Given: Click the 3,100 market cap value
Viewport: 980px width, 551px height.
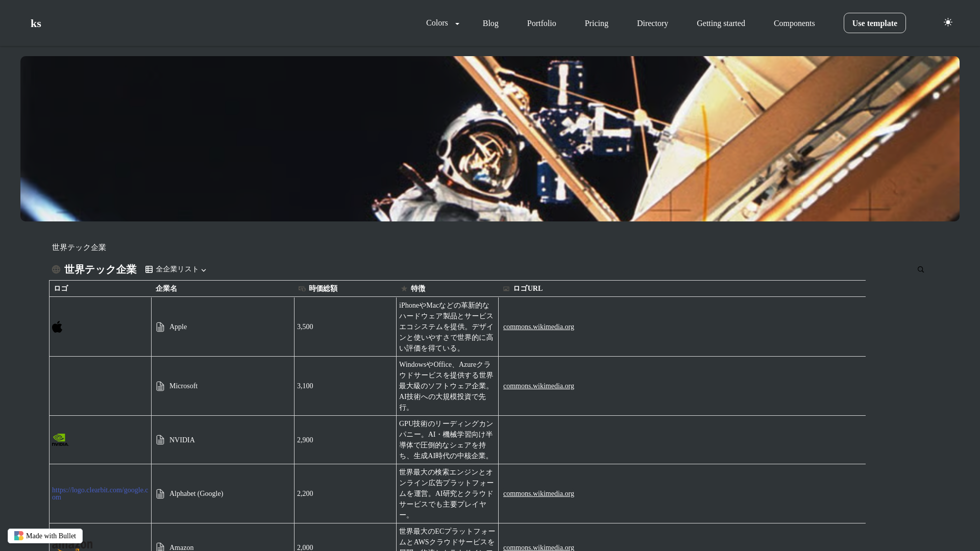Looking at the screenshot, I should [305, 386].
